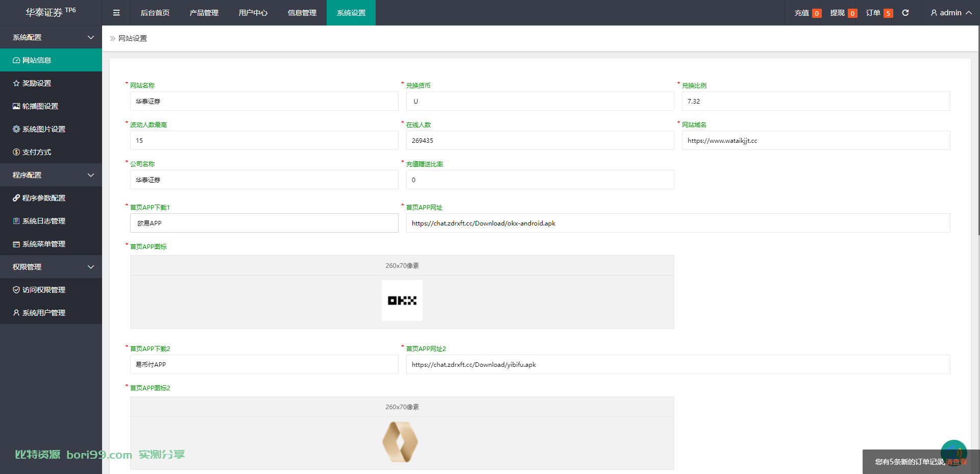980x474 pixels.
Task: Click the 华泰证券 TP6 logo title
Action: coord(51,12)
